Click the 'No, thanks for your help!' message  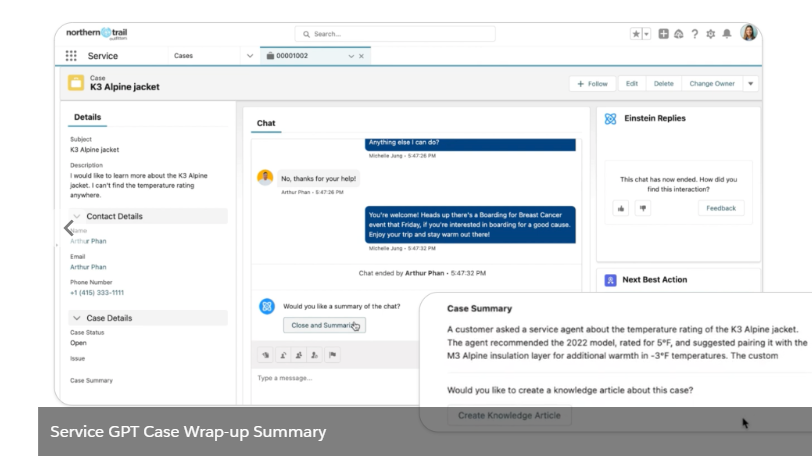click(x=318, y=179)
